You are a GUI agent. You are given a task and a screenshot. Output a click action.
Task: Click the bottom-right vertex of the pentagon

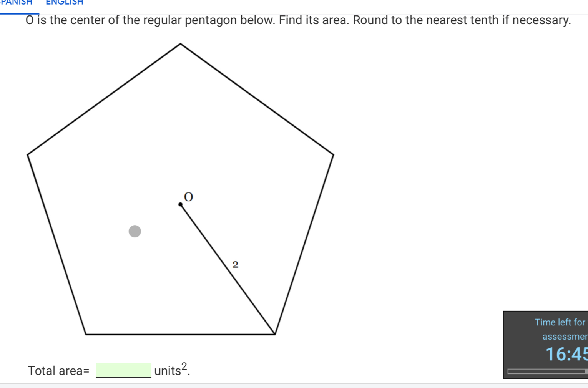coord(275,334)
